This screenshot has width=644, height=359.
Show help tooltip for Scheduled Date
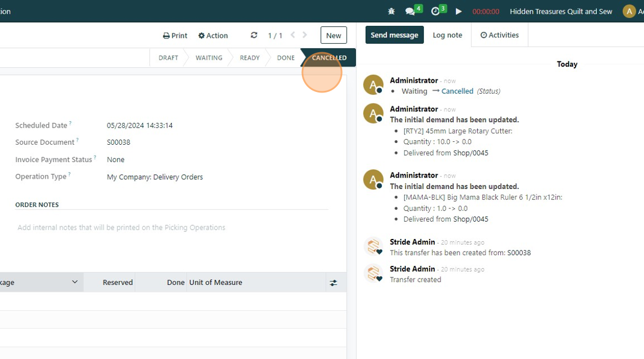[x=70, y=123]
